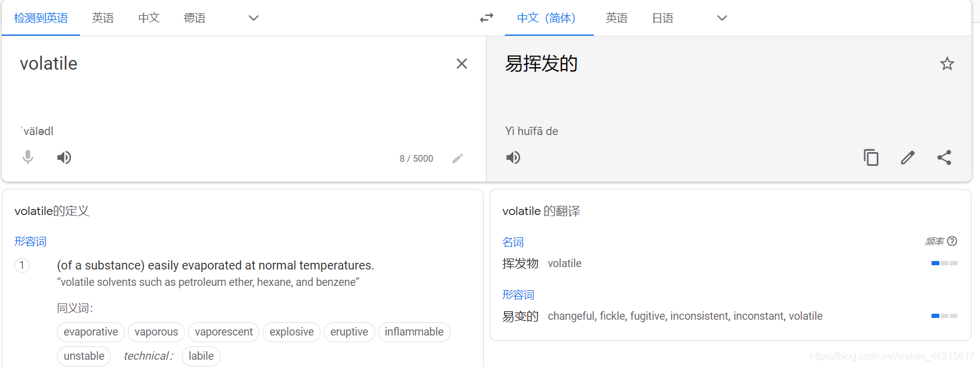
Task: Select the 检测到英语 source tab
Action: (41, 18)
